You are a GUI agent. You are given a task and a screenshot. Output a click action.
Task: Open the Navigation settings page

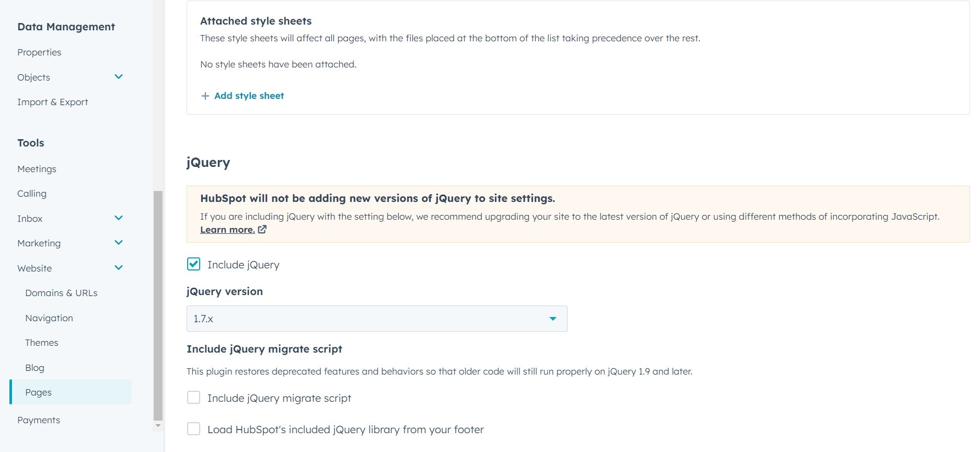click(49, 318)
